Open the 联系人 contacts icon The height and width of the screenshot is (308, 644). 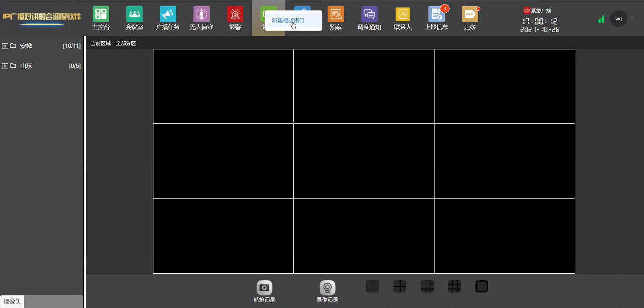point(403,18)
